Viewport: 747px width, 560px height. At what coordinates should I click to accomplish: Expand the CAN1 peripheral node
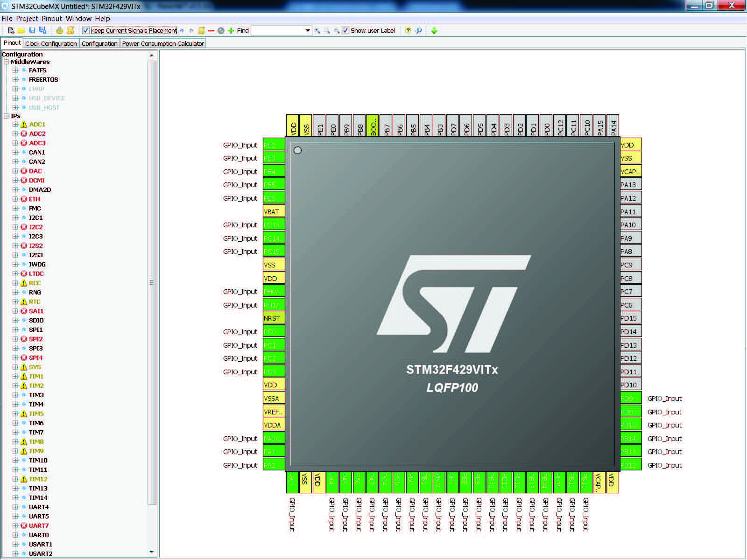tap(15, 153)
